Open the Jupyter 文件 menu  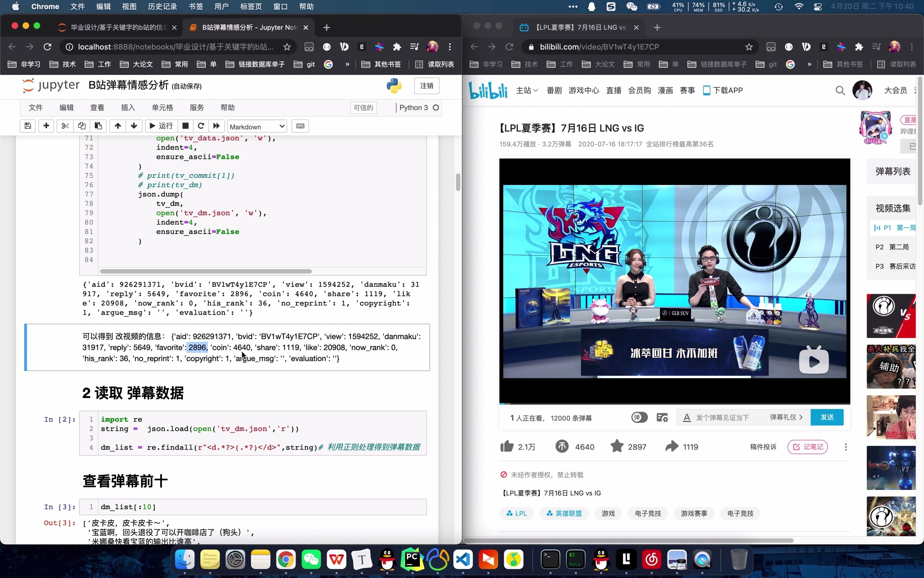(x=36, y=108)
